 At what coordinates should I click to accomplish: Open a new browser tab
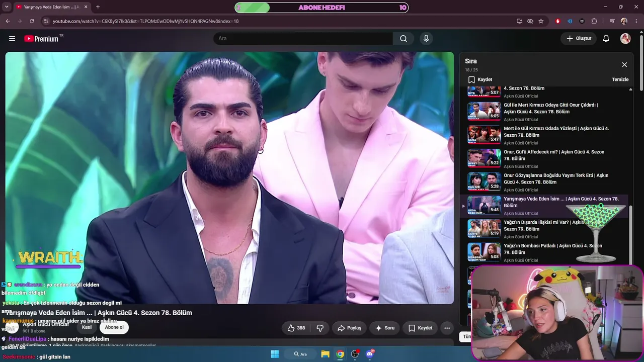[98, 7]
